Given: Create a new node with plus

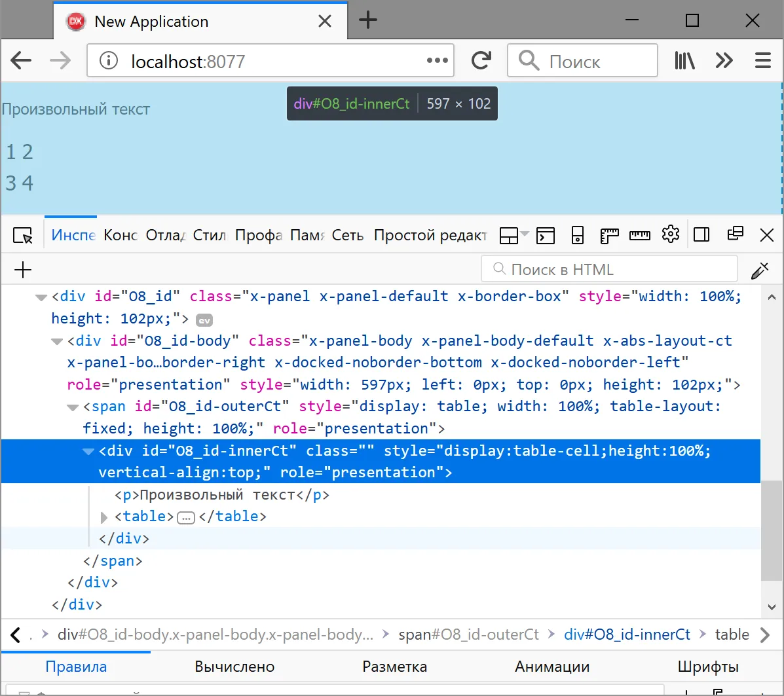Looking at the screenshot, I should click(x=23, y=270).
